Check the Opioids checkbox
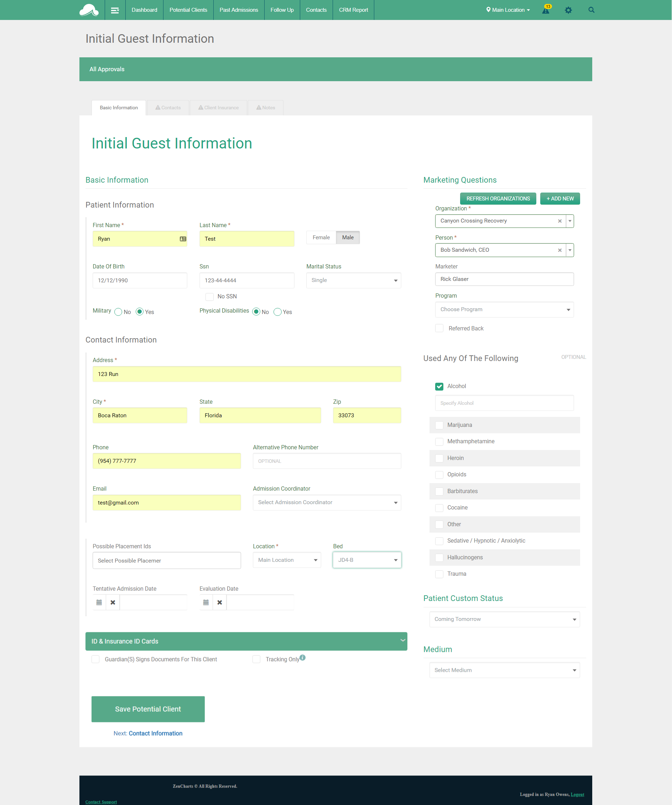Screen dimensions: 672x805 click(x=439, y=475)
